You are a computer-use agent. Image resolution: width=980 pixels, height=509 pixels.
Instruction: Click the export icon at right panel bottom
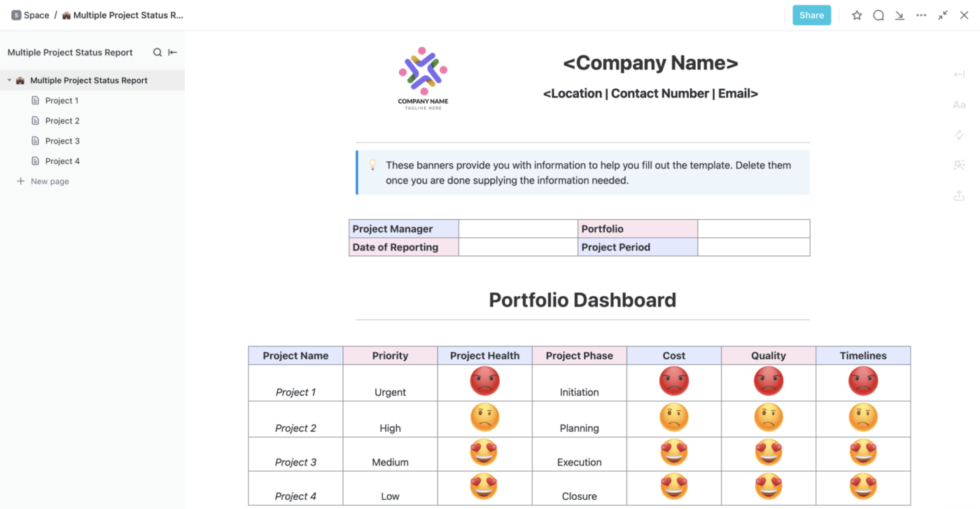(x=959, y=196)
